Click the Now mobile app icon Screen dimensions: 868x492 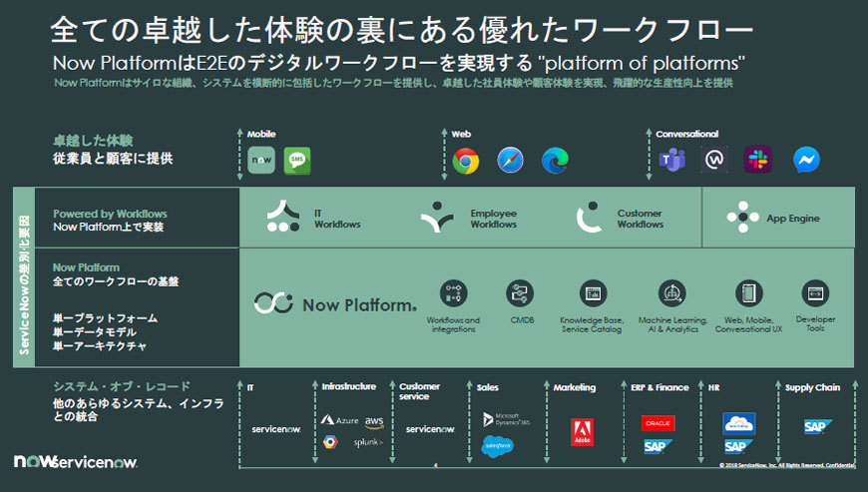(x=261, y=160)
